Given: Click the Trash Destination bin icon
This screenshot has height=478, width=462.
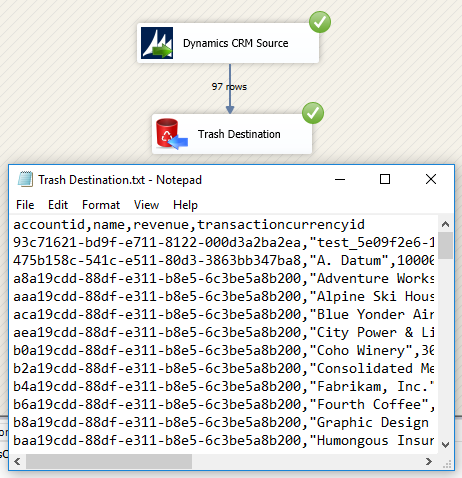Looking at the screenshot, I should [172, 134].
